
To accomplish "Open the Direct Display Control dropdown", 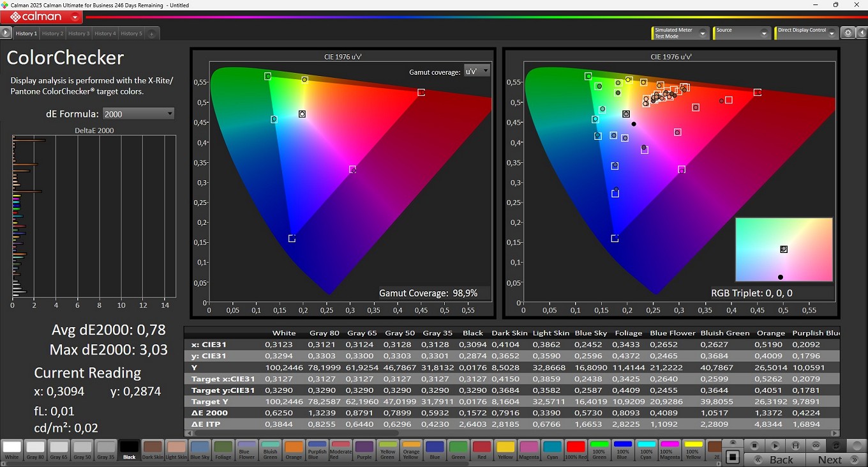I will [806, 33].
